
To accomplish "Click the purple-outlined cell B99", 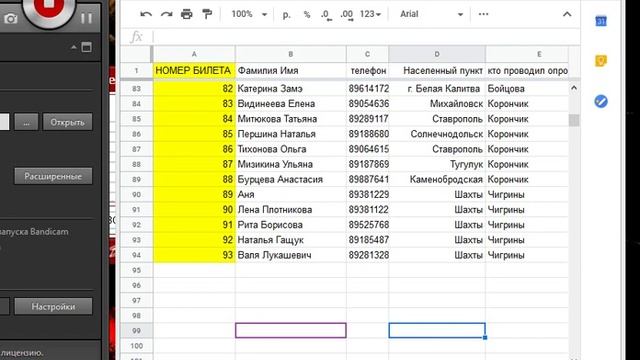I will pos(291,331).
